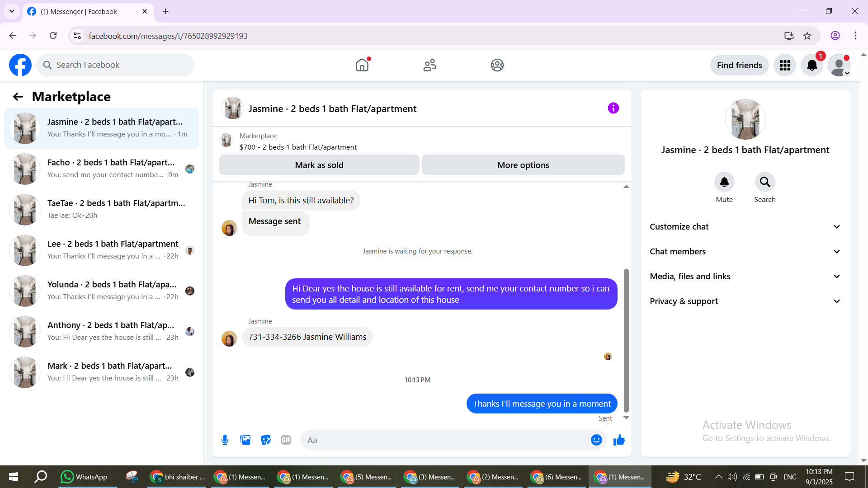868x488 pixels.
Task: Bookmark this page with the star icon
Action: pos(807,36)
